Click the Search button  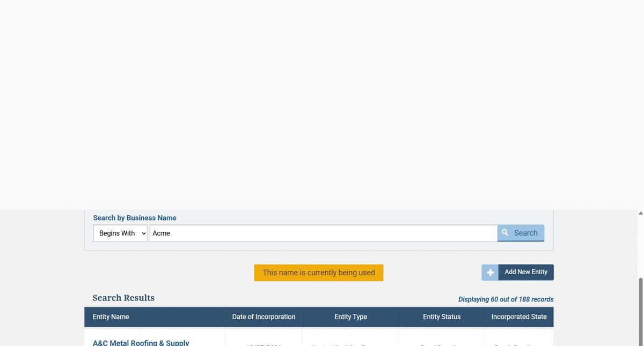(x=521, y=233)
